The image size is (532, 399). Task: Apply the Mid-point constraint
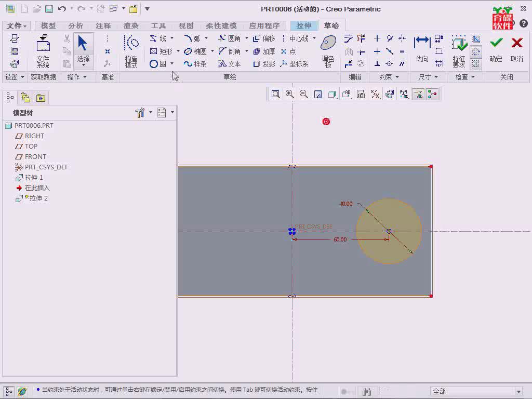point(390,51)
